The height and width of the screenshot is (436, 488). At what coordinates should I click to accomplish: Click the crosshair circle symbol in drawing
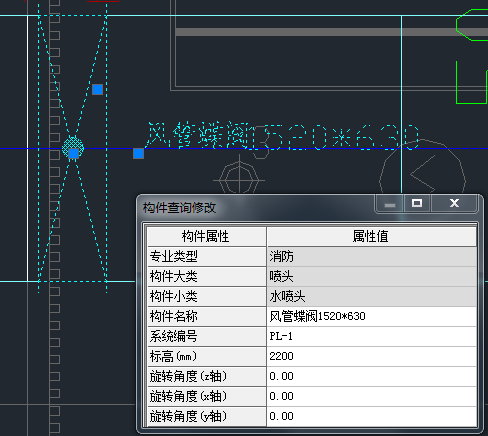239,180
